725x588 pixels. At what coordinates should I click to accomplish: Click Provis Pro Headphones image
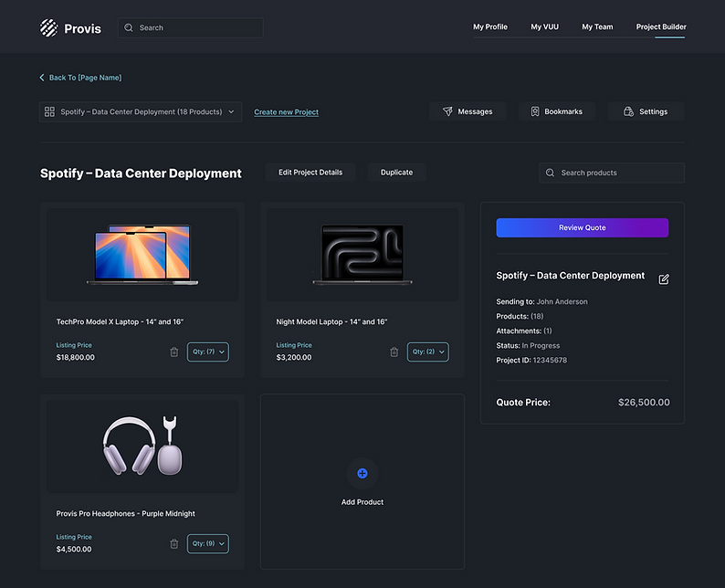click(142, 446)
